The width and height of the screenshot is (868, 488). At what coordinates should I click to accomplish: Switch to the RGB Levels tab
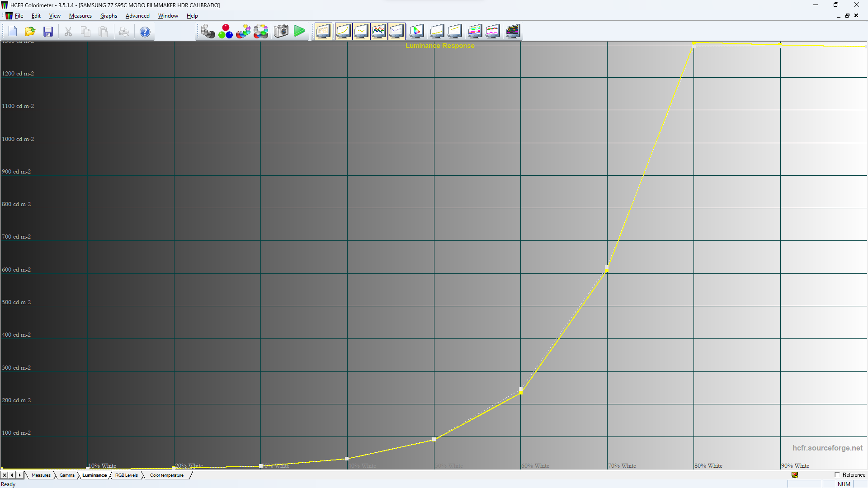(x=127, y=475)
